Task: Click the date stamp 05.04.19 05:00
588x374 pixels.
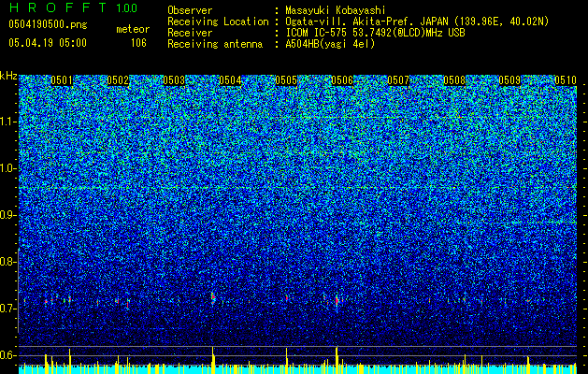Action: [x=48, y=42]
